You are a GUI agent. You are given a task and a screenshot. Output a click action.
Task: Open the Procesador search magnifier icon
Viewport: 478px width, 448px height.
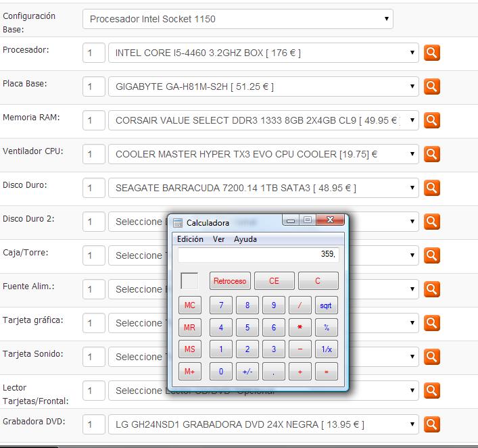[x=431, y=53]
